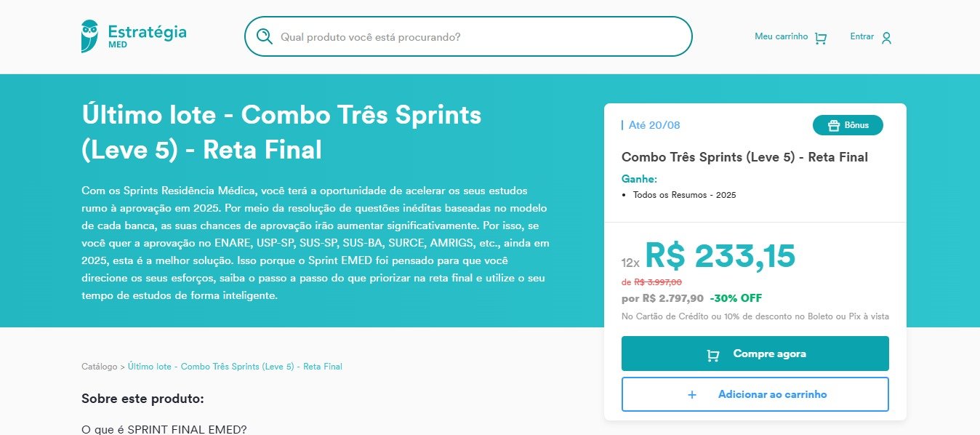The image size is (980, 435).
Task: Click the plus icon beside Adicionar ao carrinho
Action: [691, 394]
